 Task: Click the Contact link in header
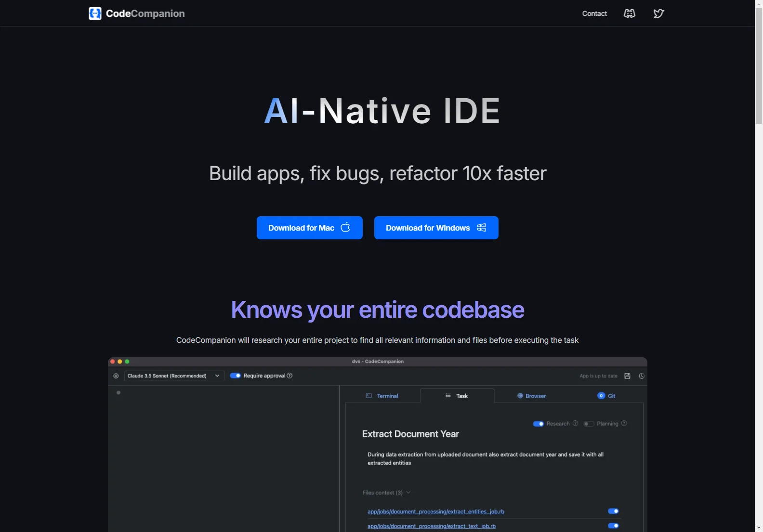(594, 13)
